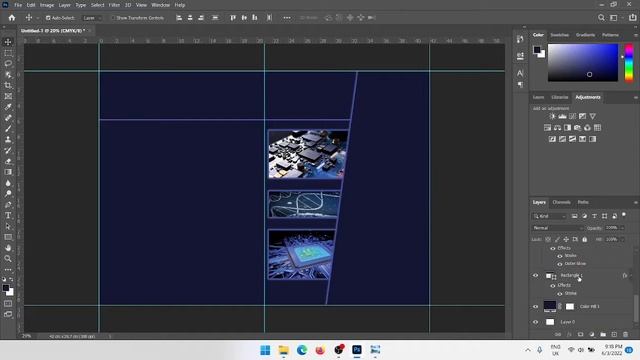Open the Fill value dropdown arrow

point(622,240)
